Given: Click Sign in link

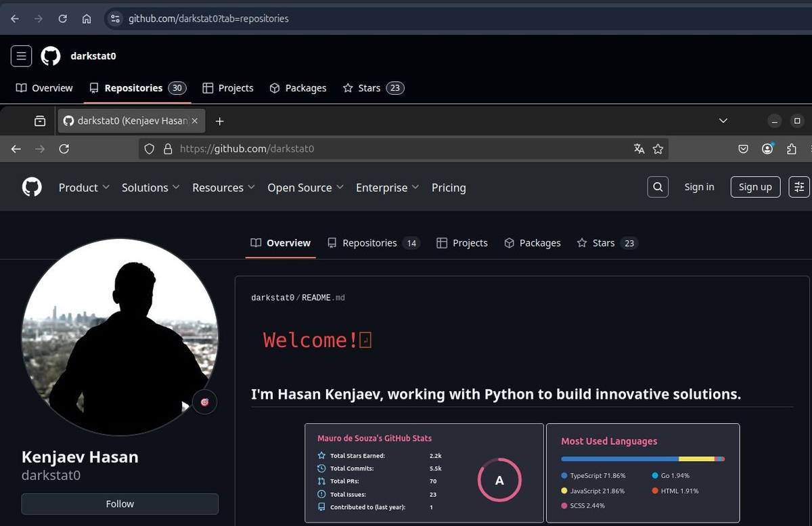Looking at the screenshot, I should point(699,187).
